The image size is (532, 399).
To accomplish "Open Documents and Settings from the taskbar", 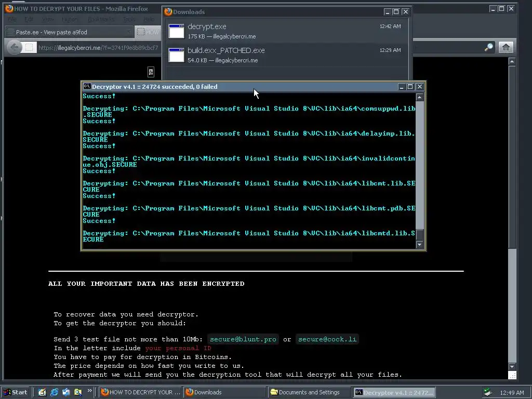I will pyautogui.click(x=309, y=392).
